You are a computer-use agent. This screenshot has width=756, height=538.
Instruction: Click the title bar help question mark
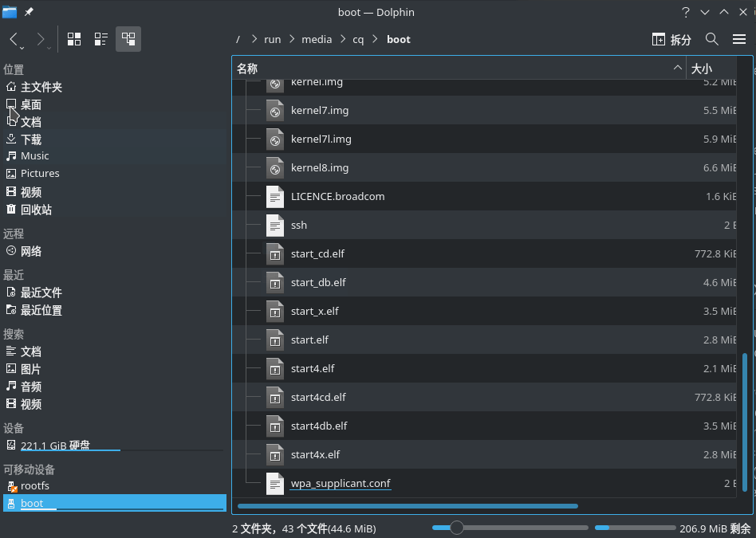(x=685, y=12)
